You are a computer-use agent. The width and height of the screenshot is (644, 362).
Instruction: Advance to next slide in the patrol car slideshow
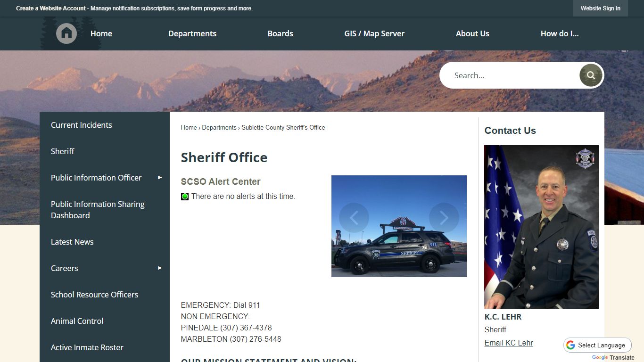[x=444, y=217]
